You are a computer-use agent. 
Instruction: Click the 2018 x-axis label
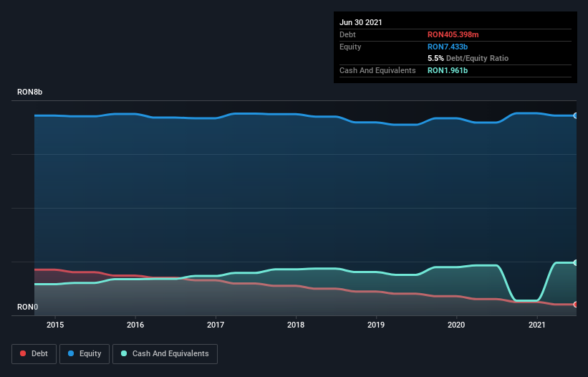[296, 325]
